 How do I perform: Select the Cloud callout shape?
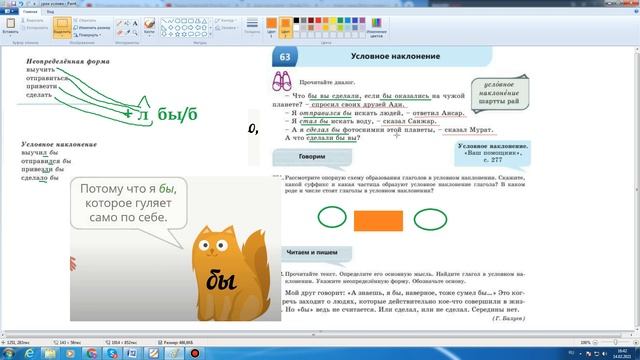204,34
